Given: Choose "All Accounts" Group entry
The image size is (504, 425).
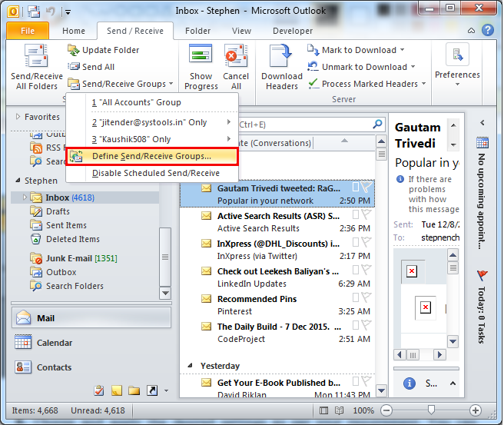Looking at the screenshot, I should point(152,102).
